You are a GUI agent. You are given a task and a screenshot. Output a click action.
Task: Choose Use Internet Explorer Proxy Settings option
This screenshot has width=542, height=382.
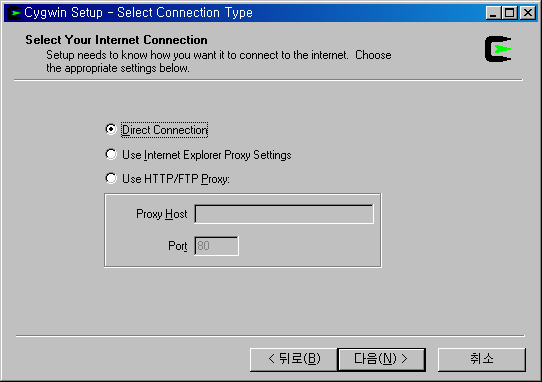(x=199, y=155)
